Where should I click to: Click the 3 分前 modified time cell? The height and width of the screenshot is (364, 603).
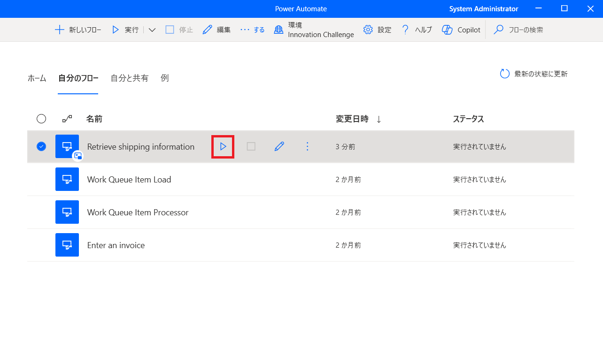(x=345, y=147)
